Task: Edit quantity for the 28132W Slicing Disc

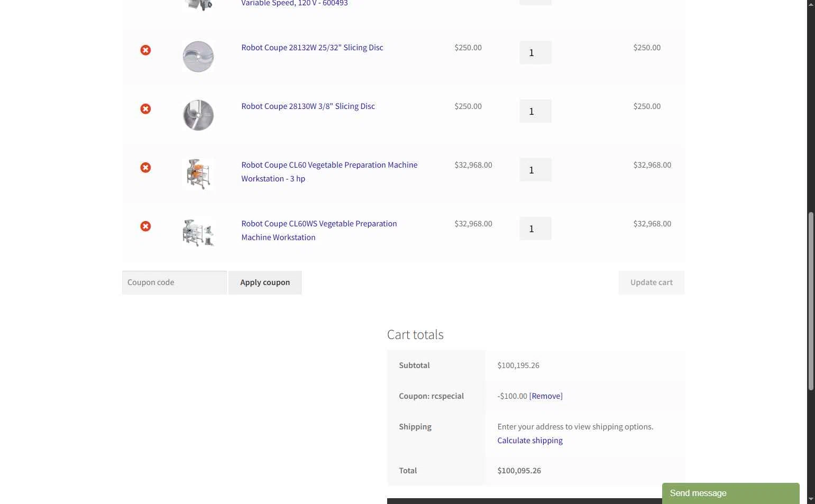Action: [x=535, y=52]
